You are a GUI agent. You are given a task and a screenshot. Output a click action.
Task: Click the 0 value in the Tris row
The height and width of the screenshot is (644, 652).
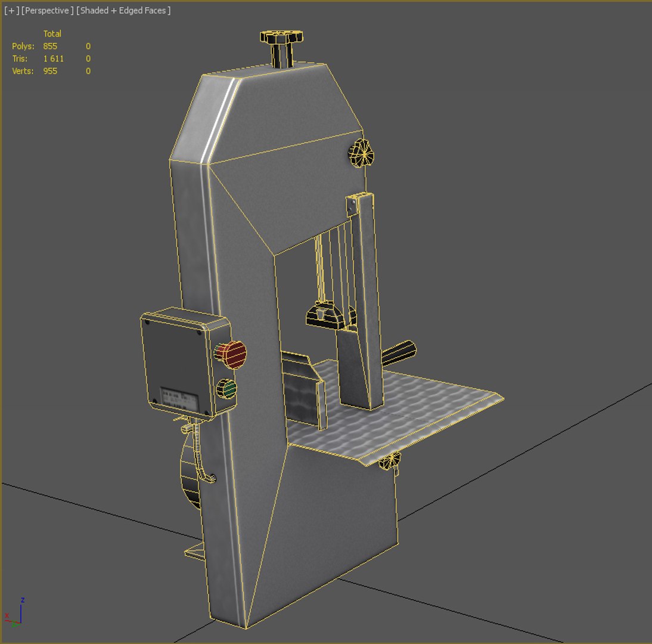pyautogui.click(x=88, y=58)
